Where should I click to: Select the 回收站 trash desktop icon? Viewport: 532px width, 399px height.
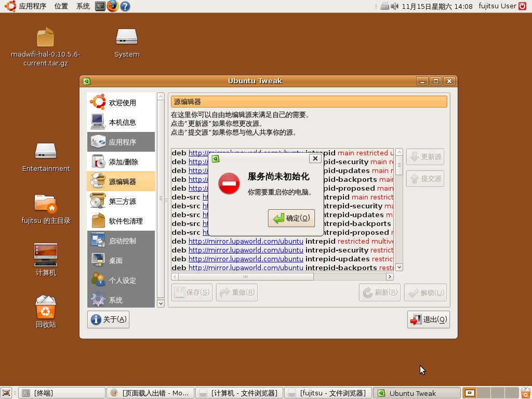click(46, 307)
